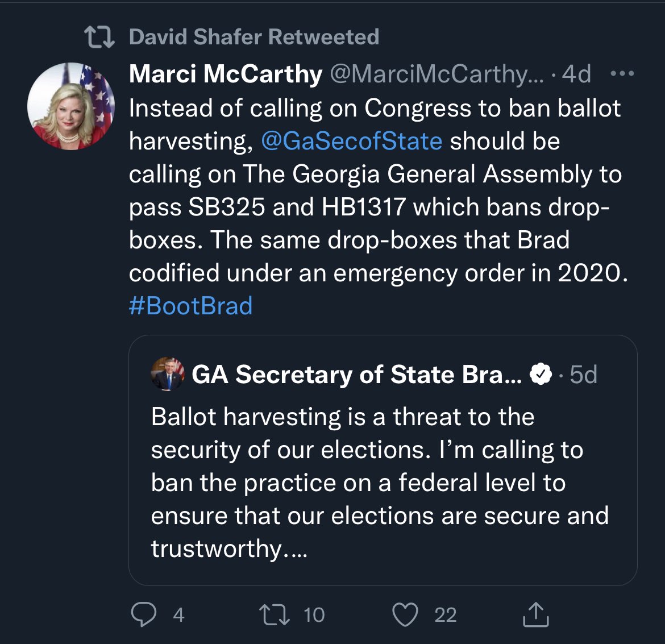
Task: Like the tweet with the heart icon
Action: (x=405, y=615)
